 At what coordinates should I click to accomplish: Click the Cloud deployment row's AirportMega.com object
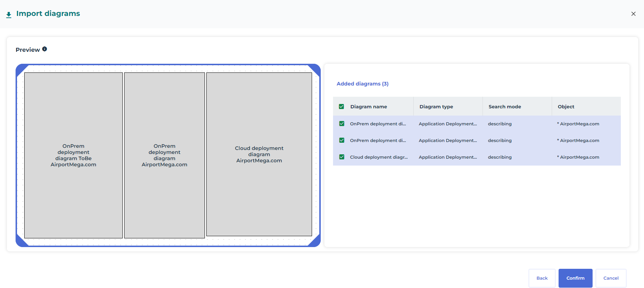579,157
